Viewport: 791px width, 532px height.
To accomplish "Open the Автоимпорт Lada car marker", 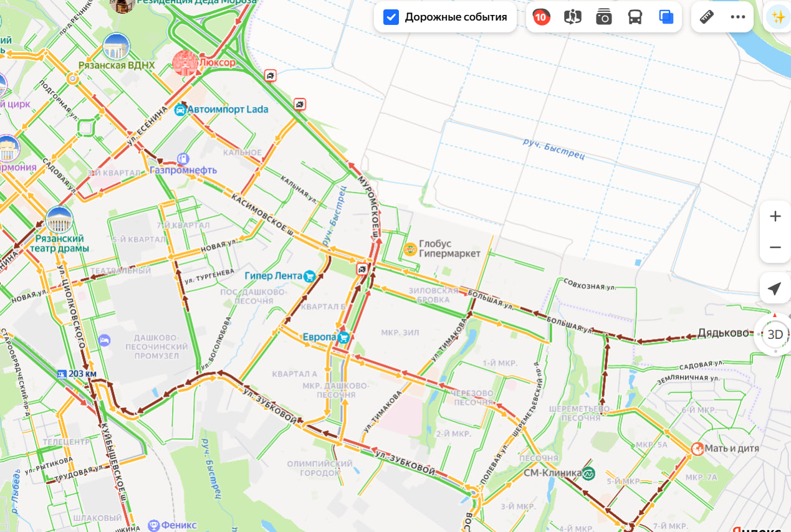I will point(180,110).
